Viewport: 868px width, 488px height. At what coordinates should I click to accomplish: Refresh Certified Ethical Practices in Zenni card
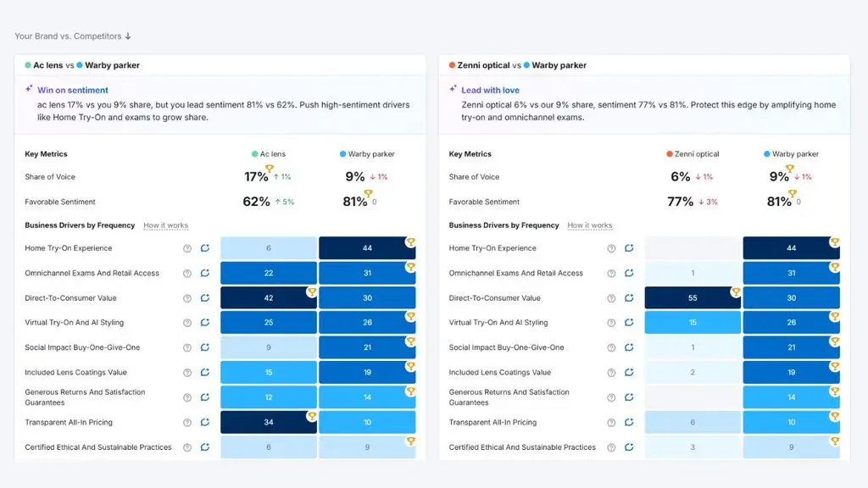(629, 447)
